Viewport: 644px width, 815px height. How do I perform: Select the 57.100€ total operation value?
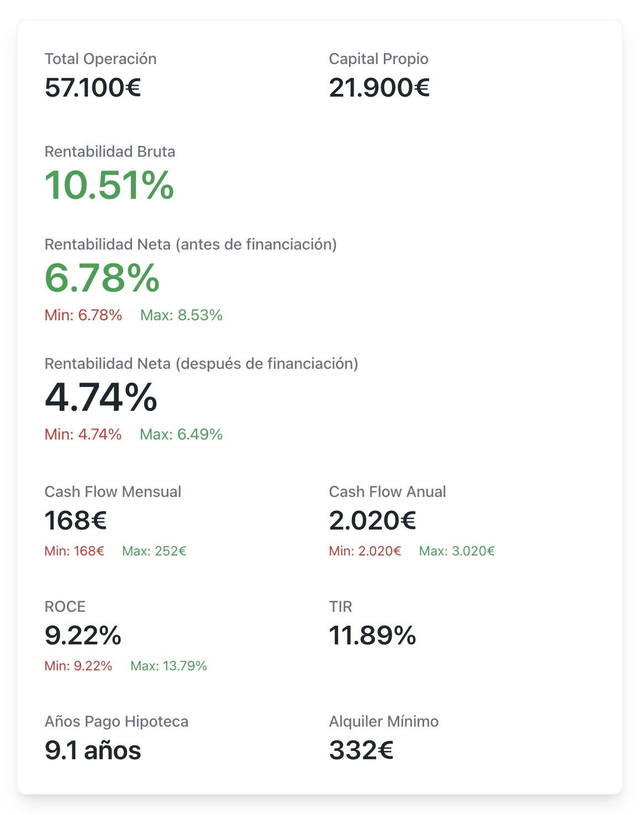coord(93,87)
